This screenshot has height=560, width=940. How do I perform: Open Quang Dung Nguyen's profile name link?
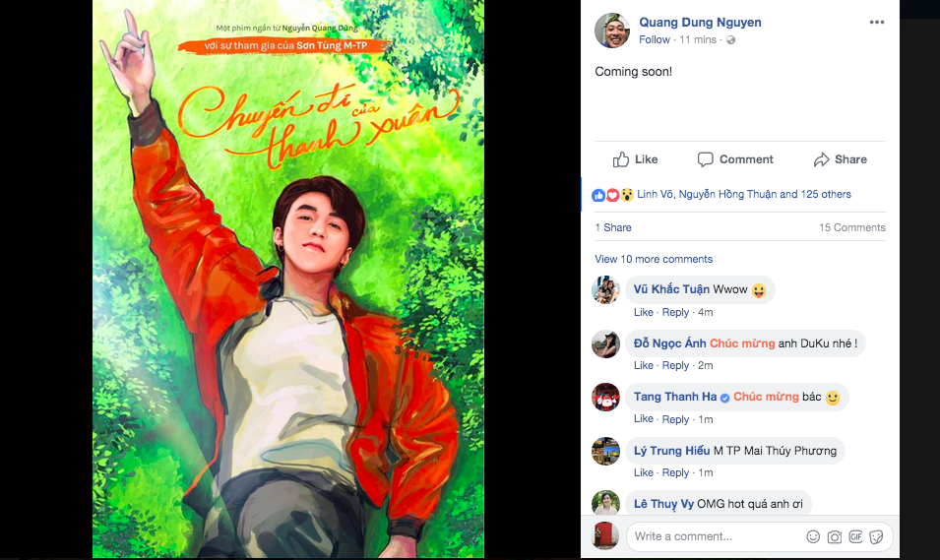700,23
